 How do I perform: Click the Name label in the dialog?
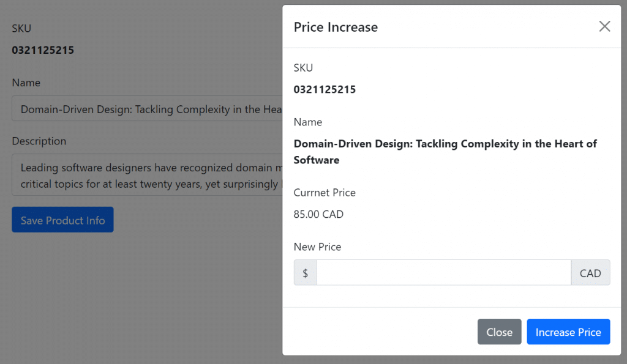point(307,122)
